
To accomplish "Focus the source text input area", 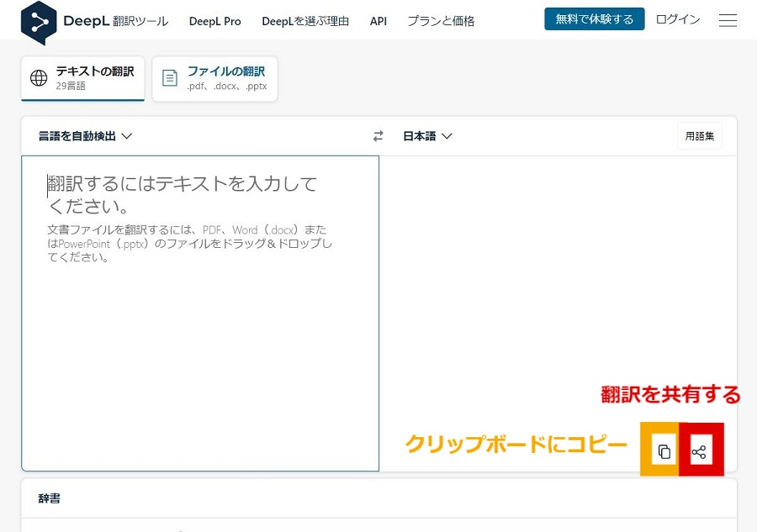I will pos(200,313).
